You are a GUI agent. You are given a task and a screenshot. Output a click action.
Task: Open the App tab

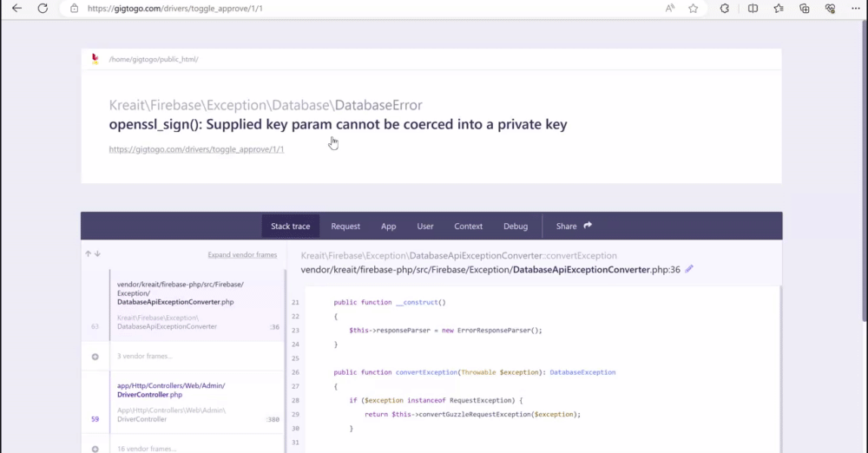(x=389, y=226)
